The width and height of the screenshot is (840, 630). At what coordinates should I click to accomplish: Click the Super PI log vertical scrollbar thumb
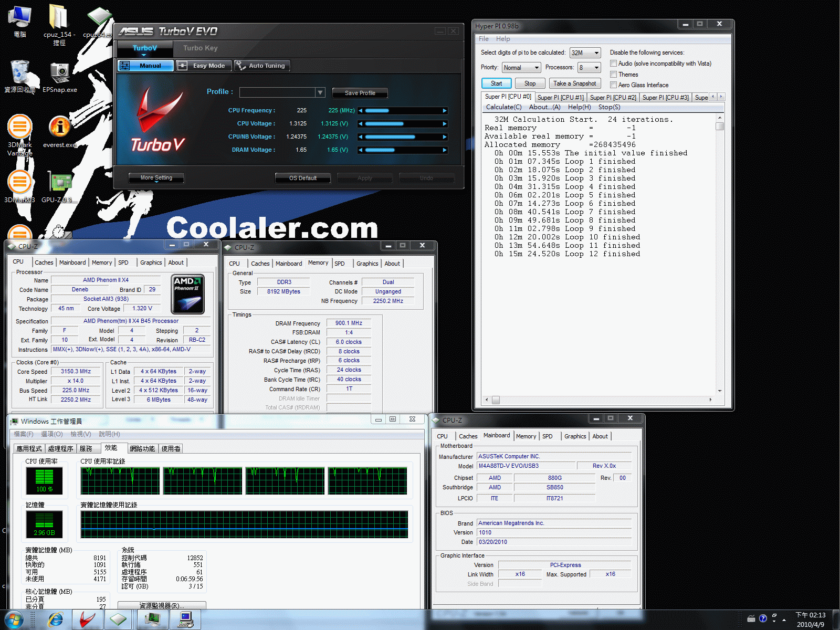tap(720, 126)
